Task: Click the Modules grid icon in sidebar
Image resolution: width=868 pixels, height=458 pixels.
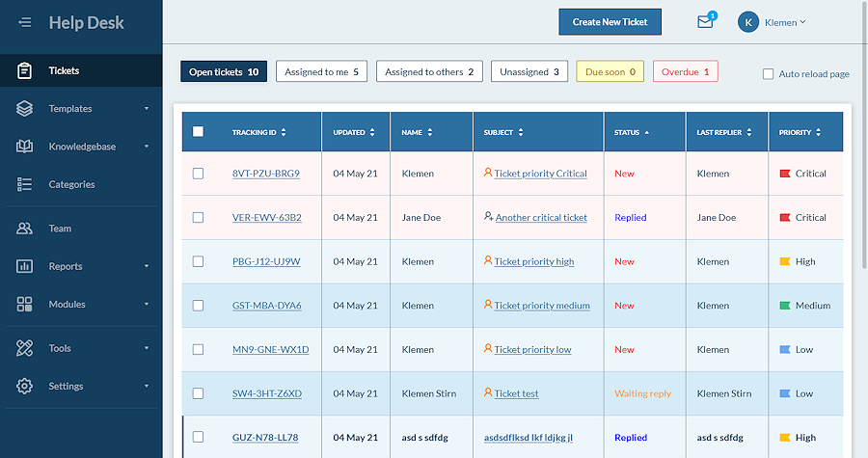Action: pos(25,305)
